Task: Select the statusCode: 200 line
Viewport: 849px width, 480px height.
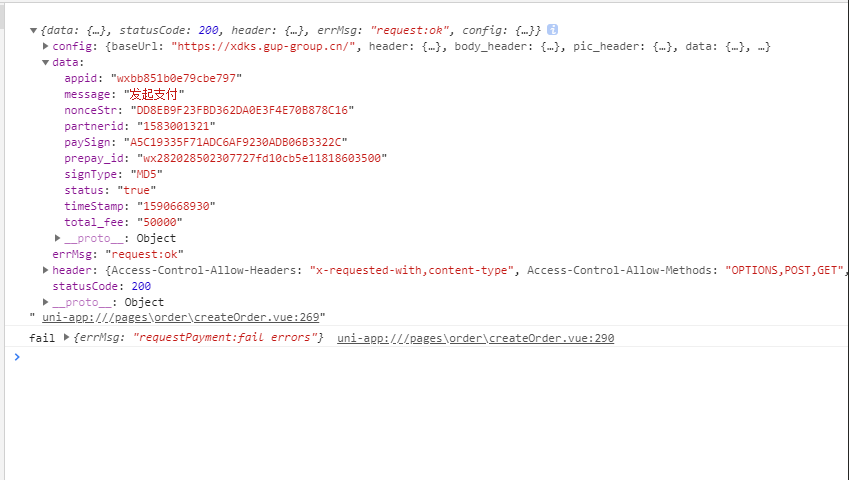Action: pyautogui.click(x=102, y=286)
